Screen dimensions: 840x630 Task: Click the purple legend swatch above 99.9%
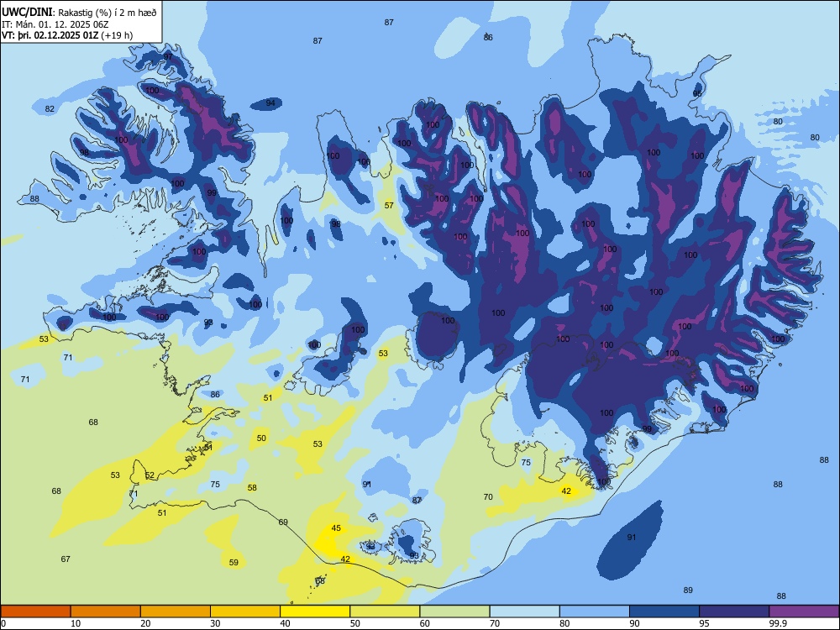[x=804, y=612]
